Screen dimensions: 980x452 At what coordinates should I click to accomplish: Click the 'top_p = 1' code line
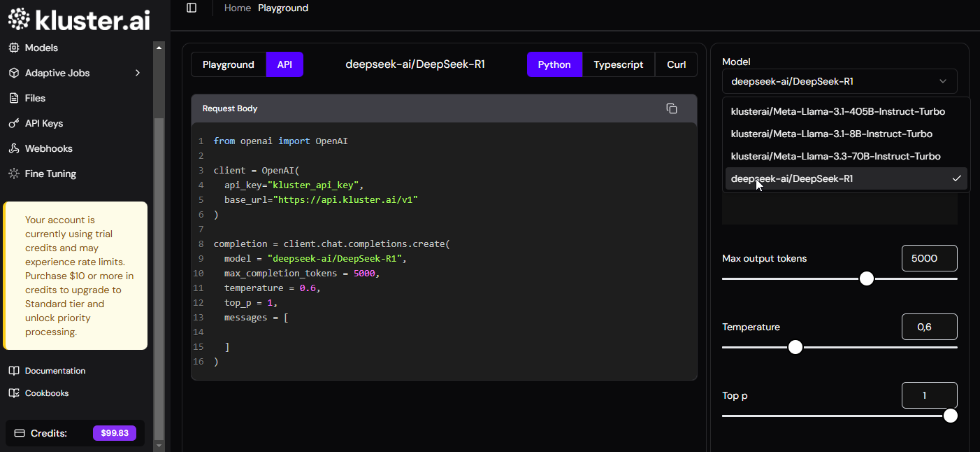[x=251, y=302]
